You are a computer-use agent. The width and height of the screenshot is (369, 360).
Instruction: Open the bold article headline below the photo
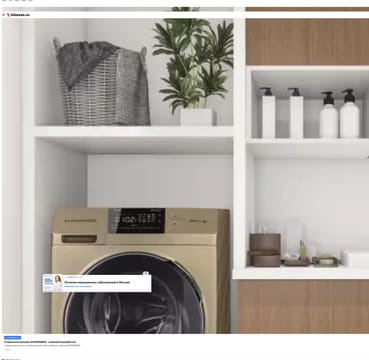pos(40,342)
